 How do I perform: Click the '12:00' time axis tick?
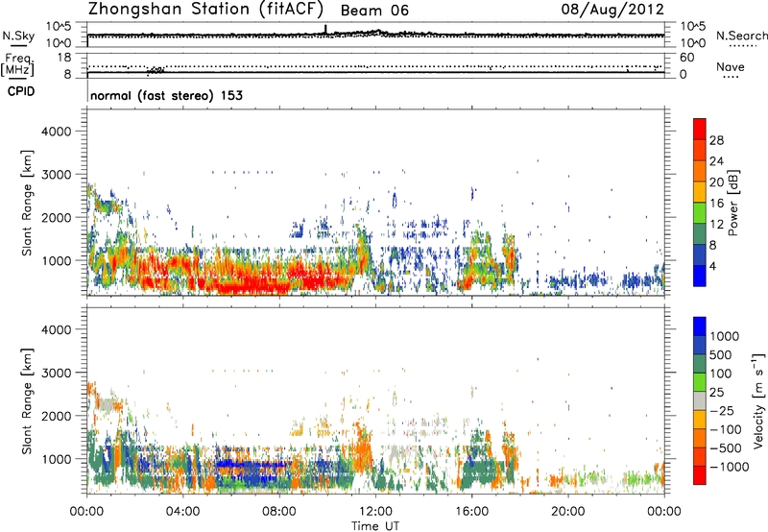[375, 512]
